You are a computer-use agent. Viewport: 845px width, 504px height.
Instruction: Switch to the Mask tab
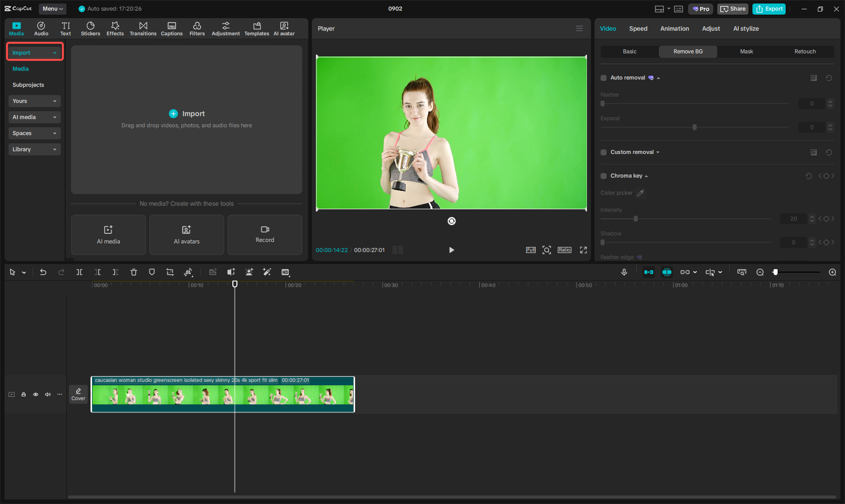pyautogui.click(x=746, y=51)
